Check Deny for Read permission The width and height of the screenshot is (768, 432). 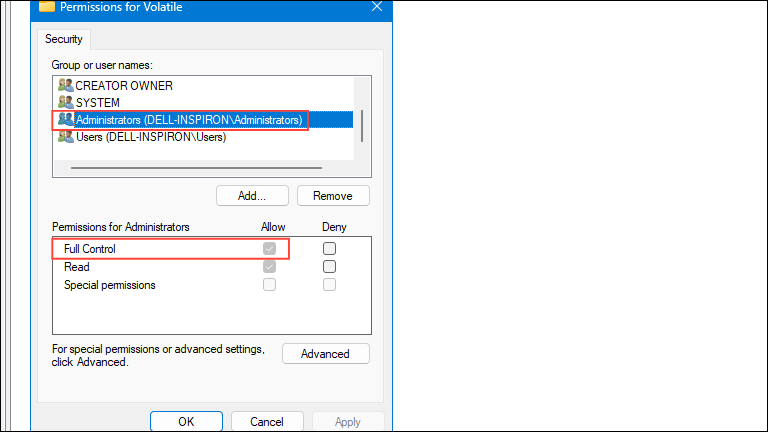point(330,267)
